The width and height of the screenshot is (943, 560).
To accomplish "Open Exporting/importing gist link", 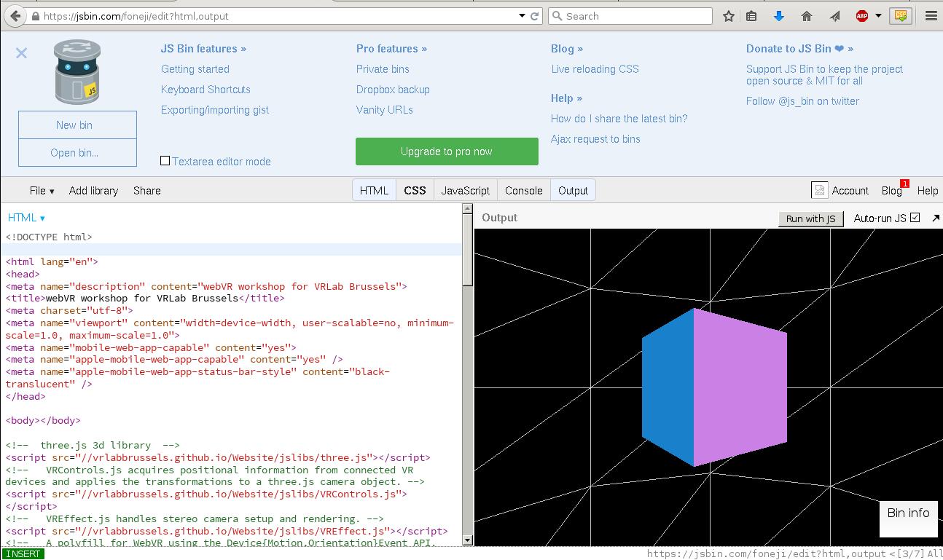I will coord(215,110).
